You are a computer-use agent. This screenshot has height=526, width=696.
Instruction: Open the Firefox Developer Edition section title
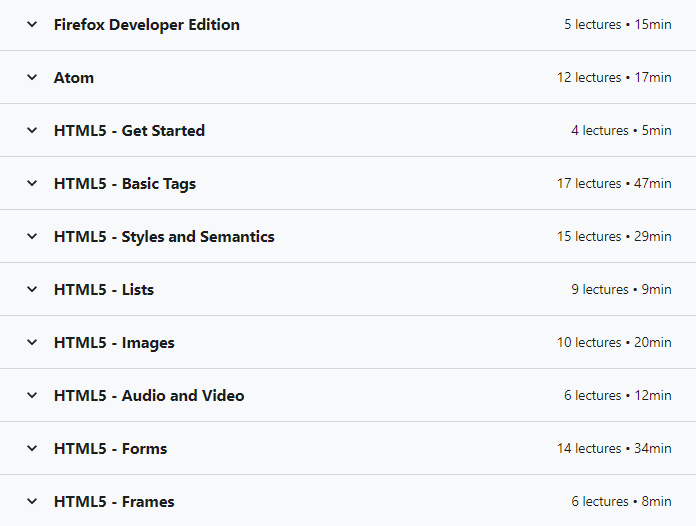[x=146, y=25]
